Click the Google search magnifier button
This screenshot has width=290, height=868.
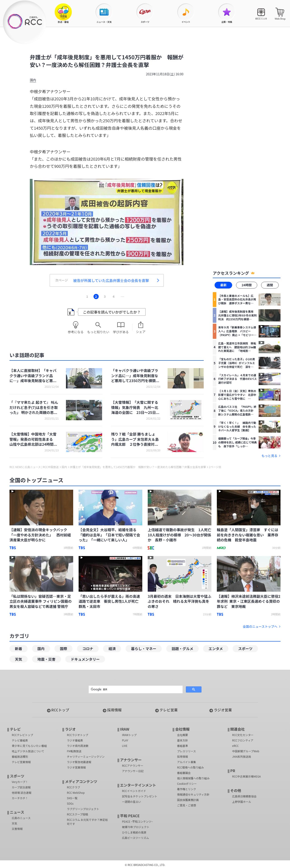click(194, 689)
